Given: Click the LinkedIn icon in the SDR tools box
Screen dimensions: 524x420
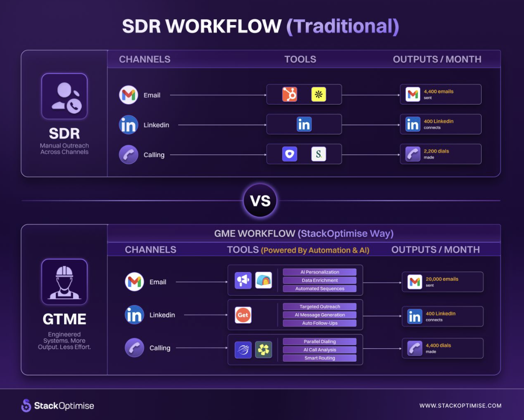Looking at the screenshot, I should [x=304, y=124].
